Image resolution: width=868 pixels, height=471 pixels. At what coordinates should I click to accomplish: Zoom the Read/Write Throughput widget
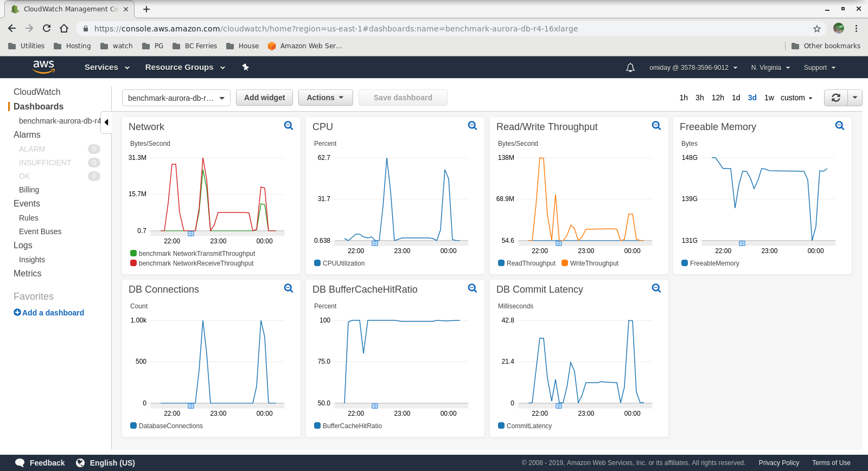[x=656, y=126]
